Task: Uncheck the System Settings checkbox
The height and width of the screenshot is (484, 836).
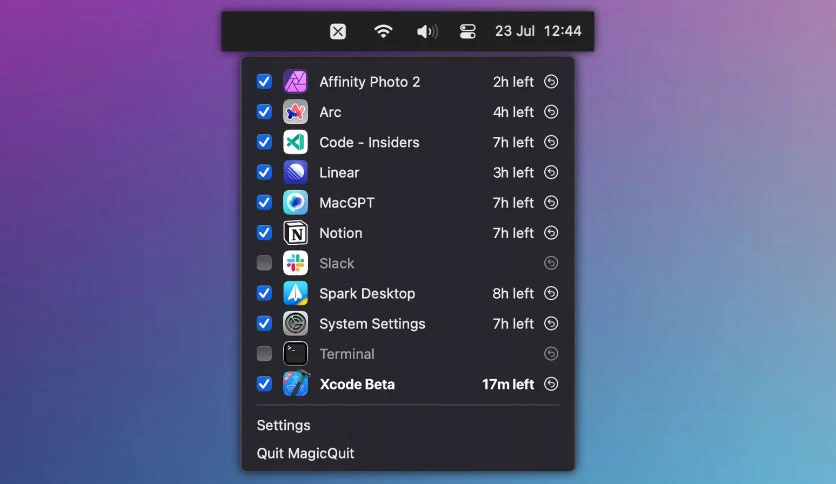Action: (x=264, y=324)
